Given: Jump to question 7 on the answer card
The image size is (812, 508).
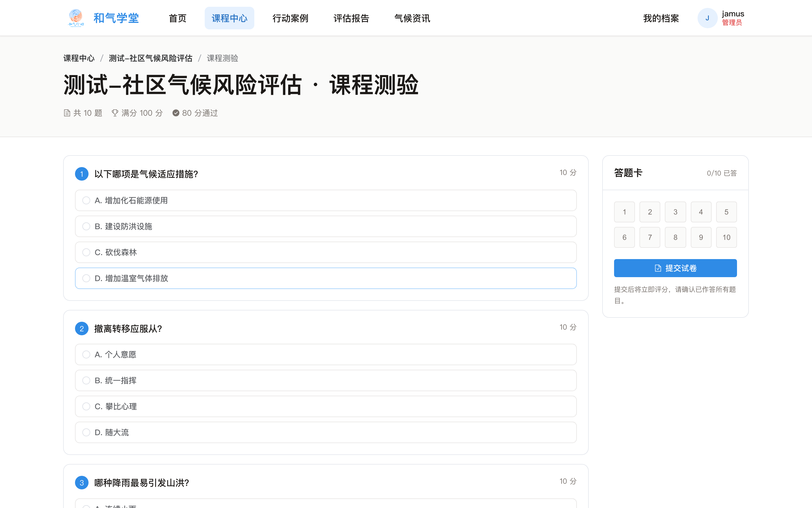Looking at the screenshot, I should coord(650,237).
